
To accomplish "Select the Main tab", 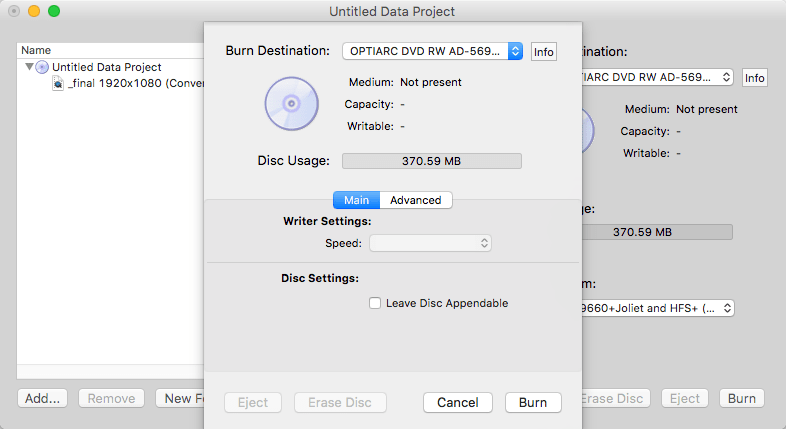I will tap(356, 200).
